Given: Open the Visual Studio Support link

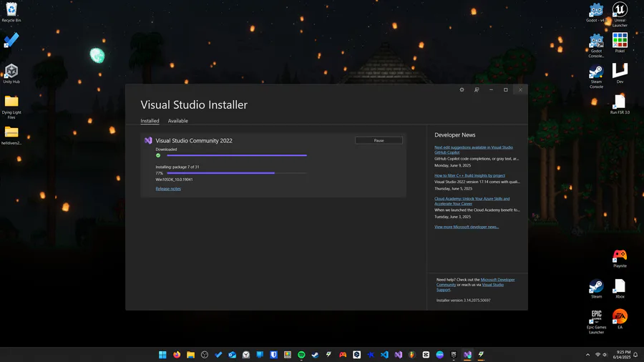Looking at the screenshot, I should 470,287.
